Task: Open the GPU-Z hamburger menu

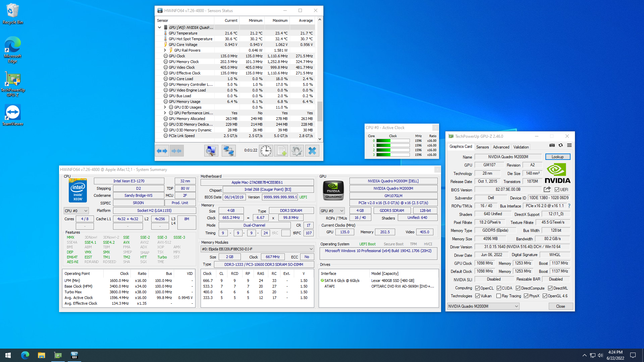Action: click(569, 145)
